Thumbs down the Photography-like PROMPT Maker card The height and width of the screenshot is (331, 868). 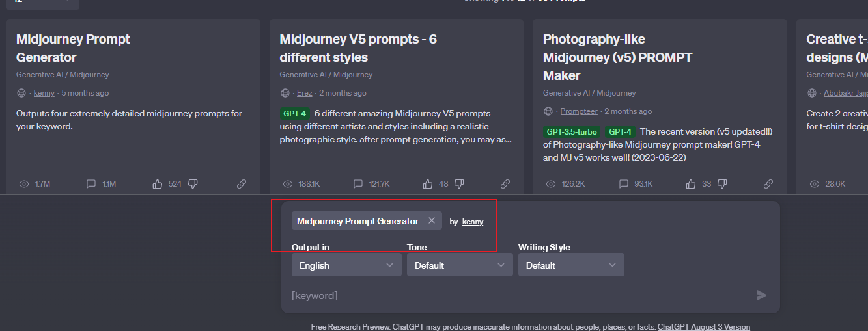click(722, 184)
